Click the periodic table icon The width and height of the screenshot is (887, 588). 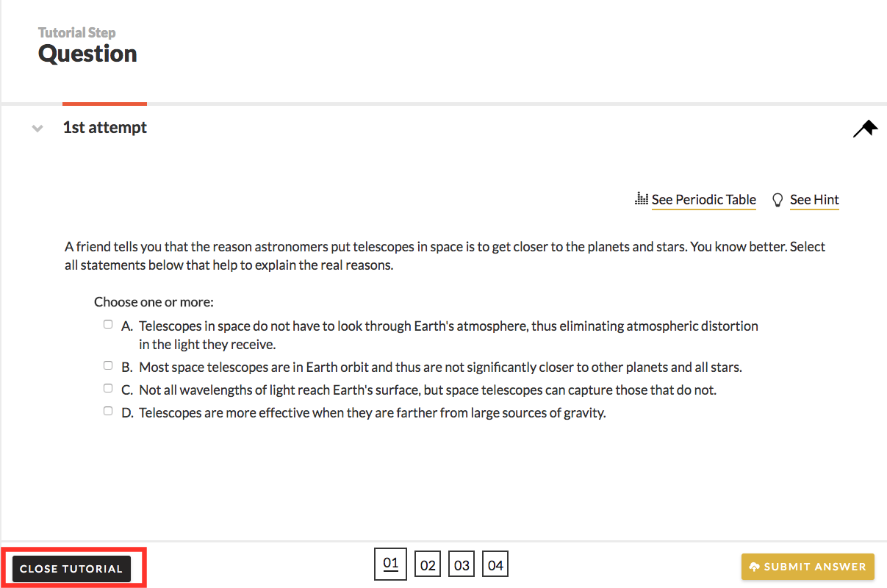coord(642,200)
